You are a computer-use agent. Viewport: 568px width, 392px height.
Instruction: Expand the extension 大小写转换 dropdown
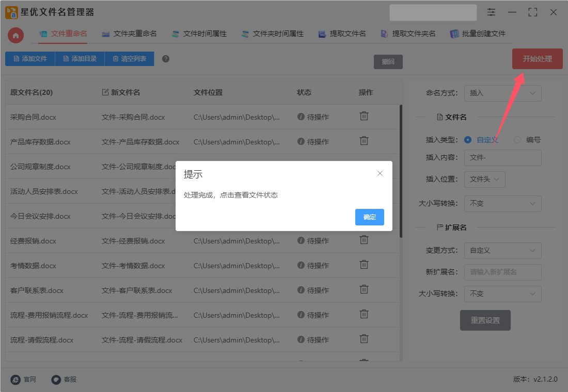[503, 294]
